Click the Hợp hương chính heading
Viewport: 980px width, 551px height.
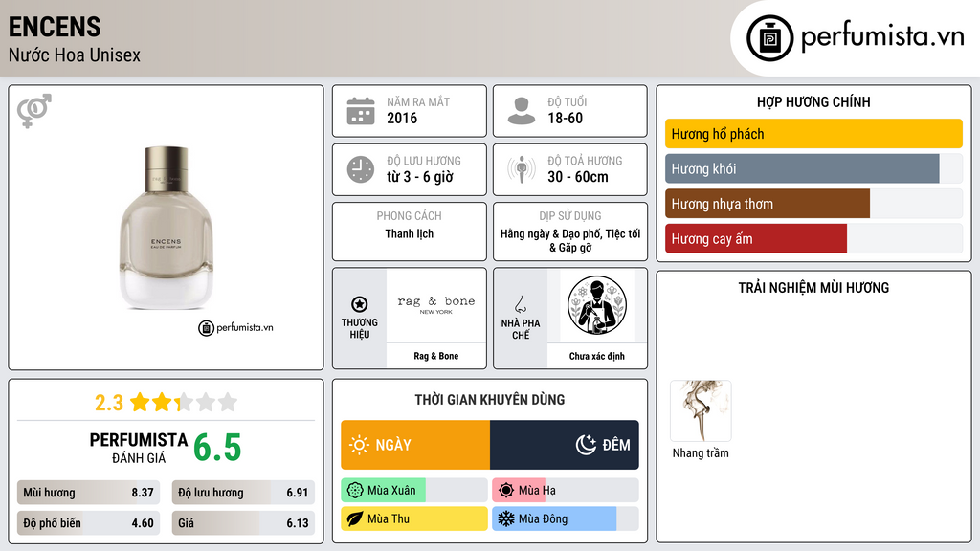tap(813, 101)
